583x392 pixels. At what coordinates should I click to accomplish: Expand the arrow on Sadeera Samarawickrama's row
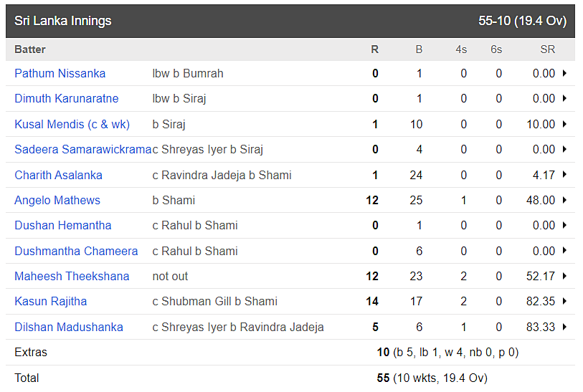[565, 149]
